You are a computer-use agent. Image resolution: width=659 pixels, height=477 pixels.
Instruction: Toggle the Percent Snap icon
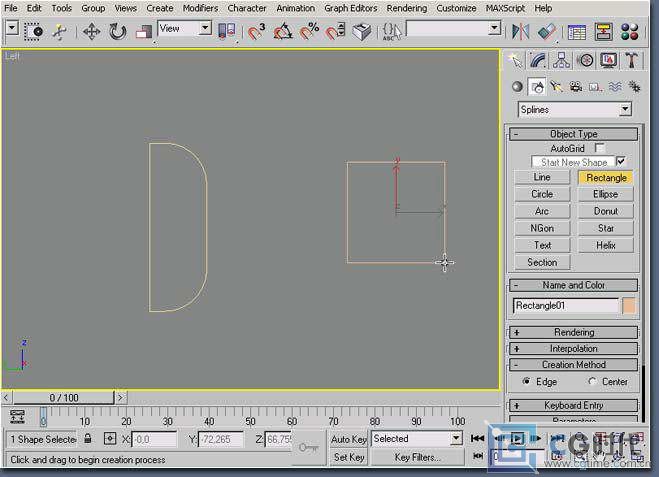pos(309,32)
